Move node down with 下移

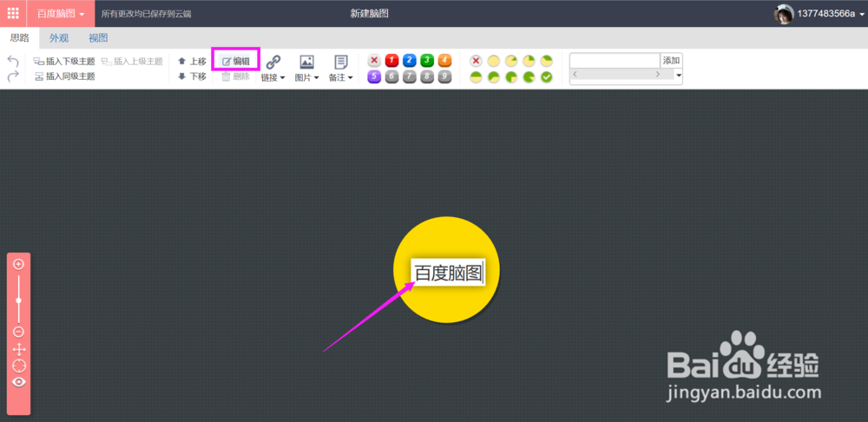click(192, 76)
